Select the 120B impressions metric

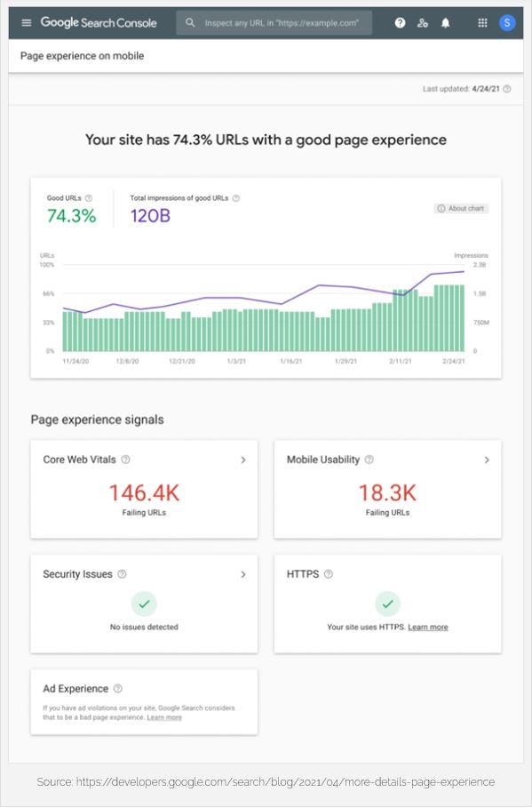click(x=150, y=215)
